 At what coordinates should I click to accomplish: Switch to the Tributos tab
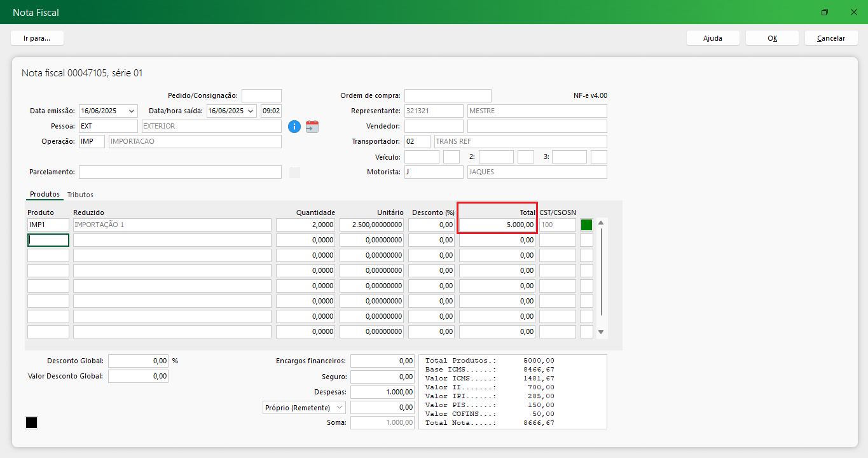click(80, 195)
